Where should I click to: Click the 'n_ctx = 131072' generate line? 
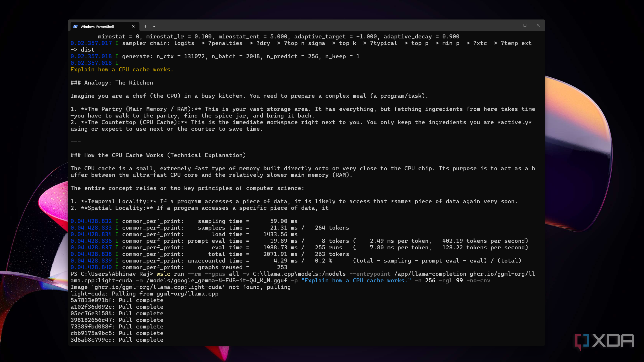[215, 56]
